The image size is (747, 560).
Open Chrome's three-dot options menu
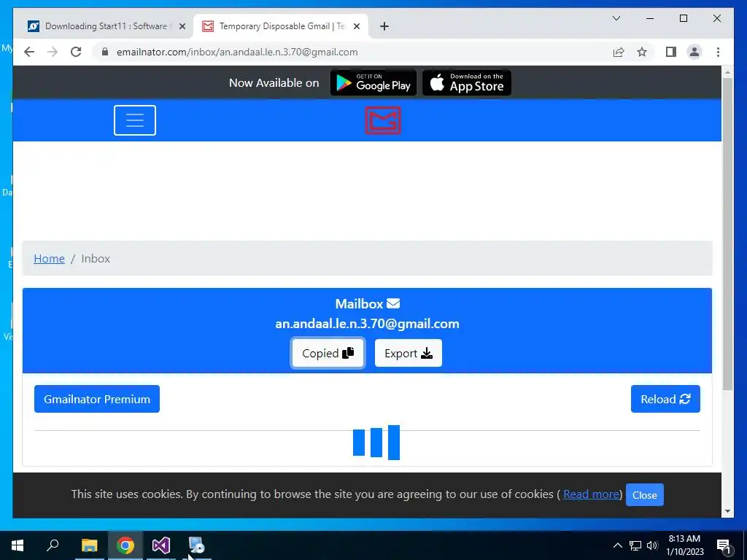click(x=718, y=52)
